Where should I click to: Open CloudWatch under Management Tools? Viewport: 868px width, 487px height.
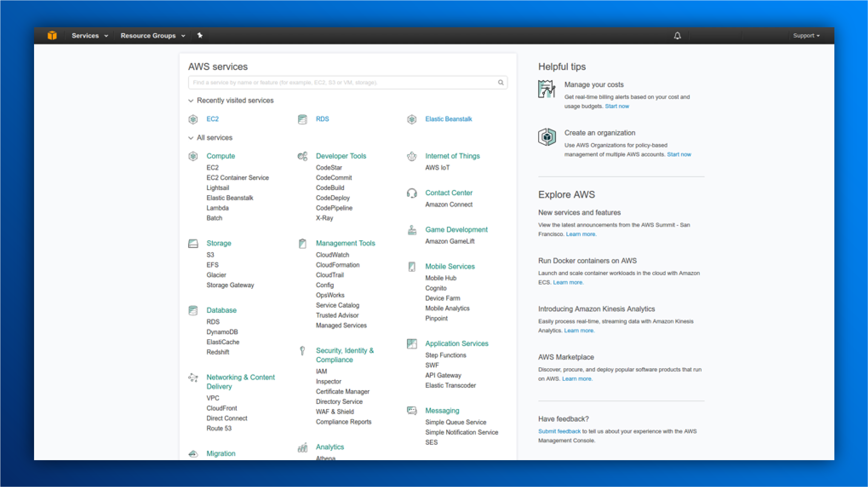[332, 255]
